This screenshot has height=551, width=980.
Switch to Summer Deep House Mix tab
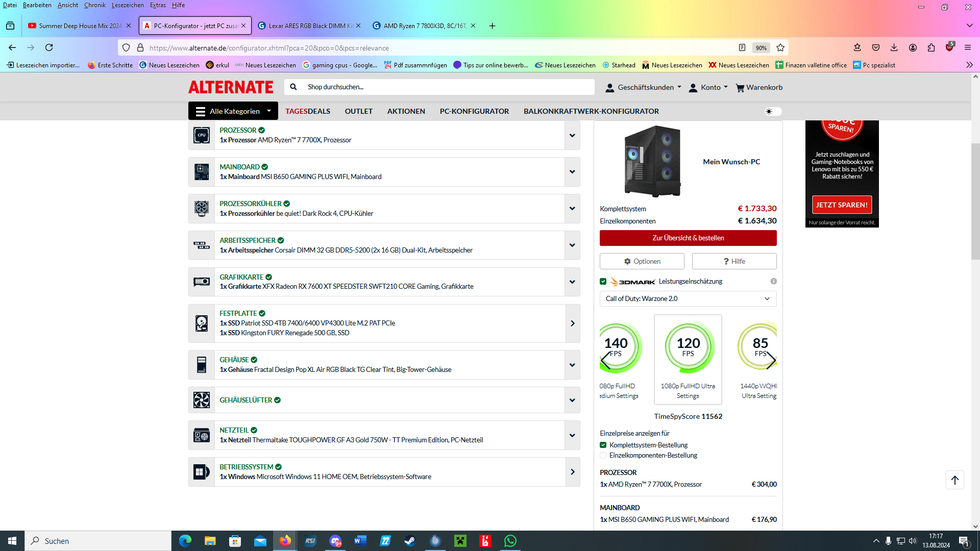click(x=80, y=26)
